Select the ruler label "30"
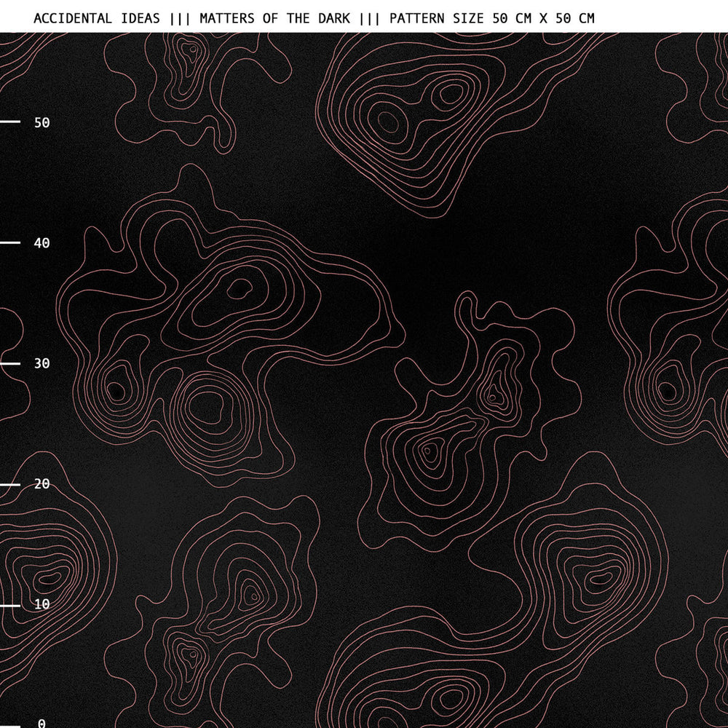 point(42,363)
